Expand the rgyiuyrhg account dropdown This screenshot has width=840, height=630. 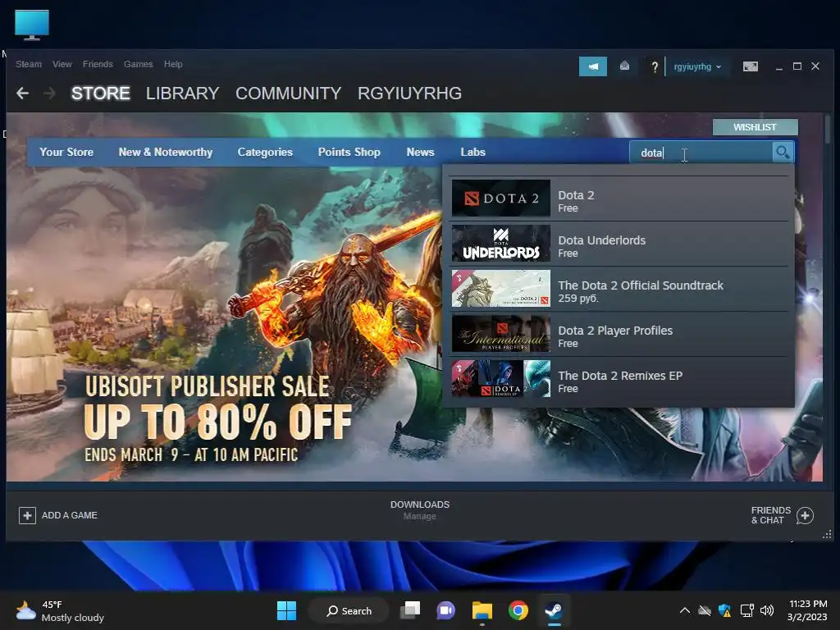[697, 67]
